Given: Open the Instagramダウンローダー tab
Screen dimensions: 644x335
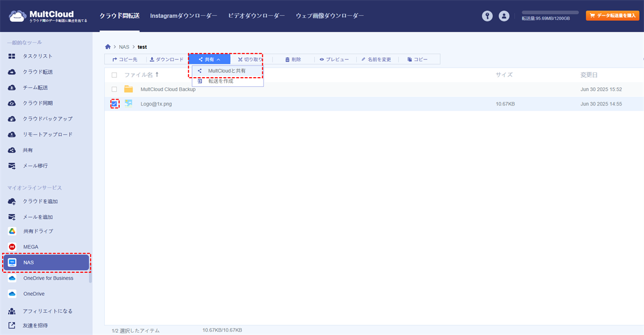Looking at the screenshot, I should tap(184, 16).
